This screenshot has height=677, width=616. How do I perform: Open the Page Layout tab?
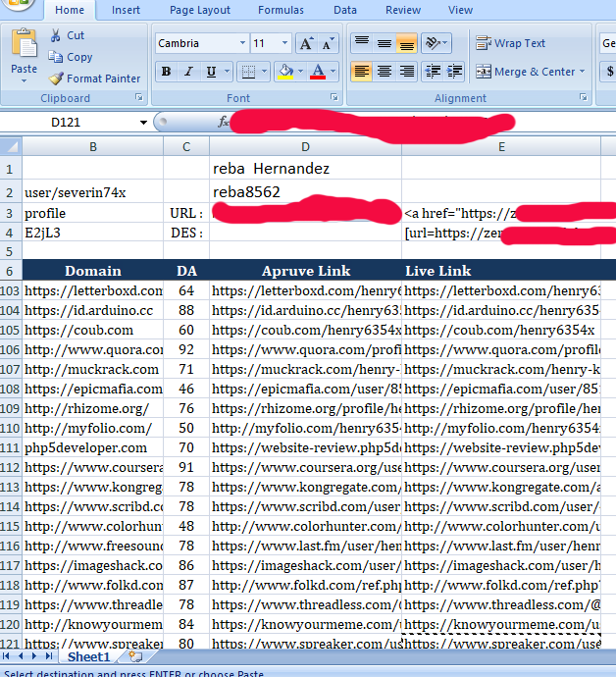(200, 10)
